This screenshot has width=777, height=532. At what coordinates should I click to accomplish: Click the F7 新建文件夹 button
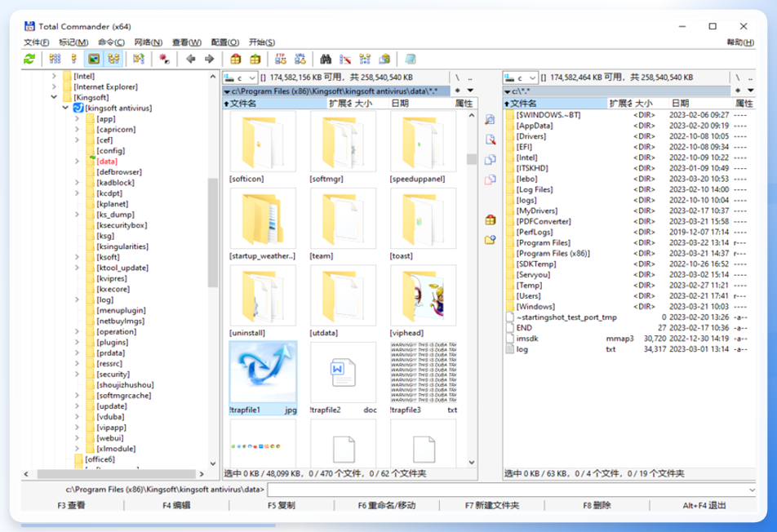[x=491, y=505]
